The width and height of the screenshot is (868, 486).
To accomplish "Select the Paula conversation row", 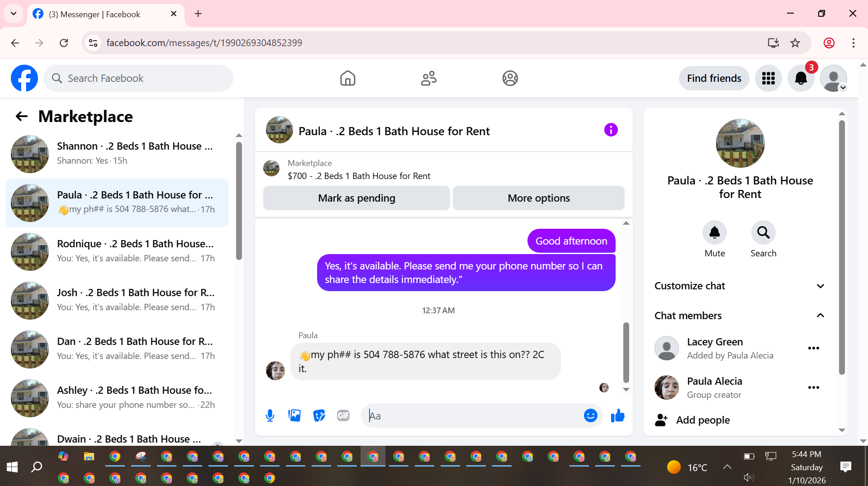I will [117, 203].
